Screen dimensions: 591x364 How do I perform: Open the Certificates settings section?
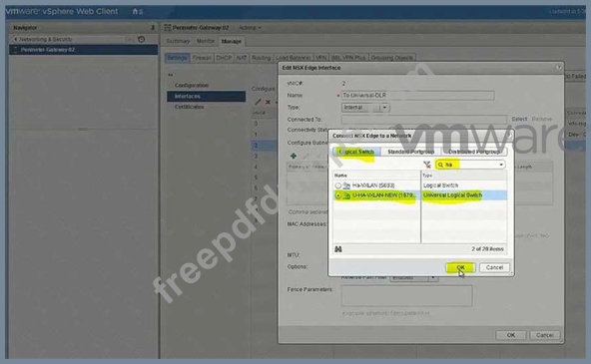pos(190,107)
